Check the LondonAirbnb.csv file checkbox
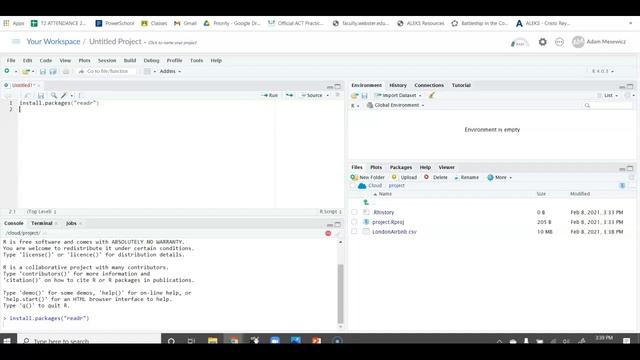The width and height of the screenshot is (640, 360). coord(354,231)
